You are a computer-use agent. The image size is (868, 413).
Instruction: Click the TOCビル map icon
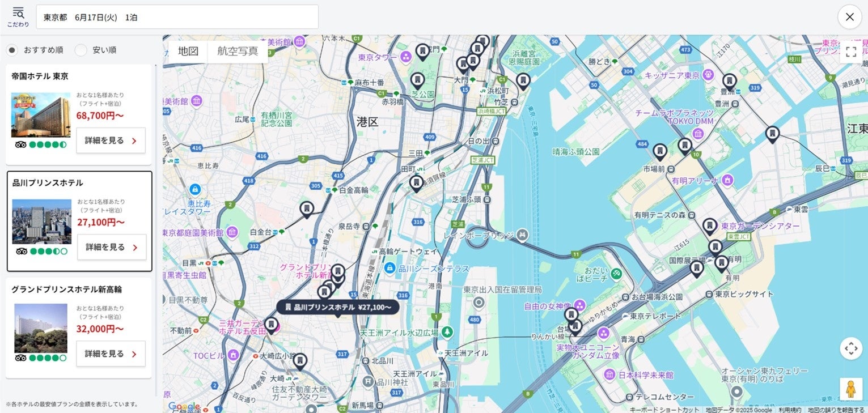233,355
